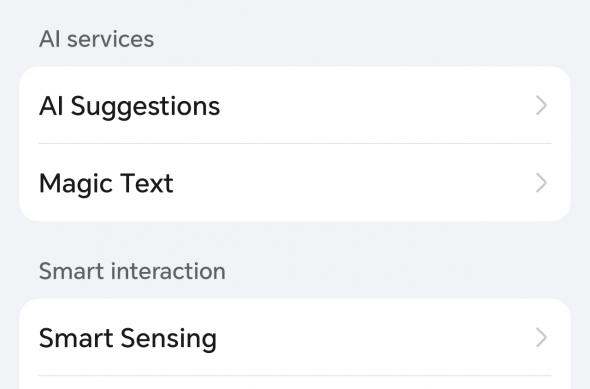Click the "Smart Sensing" label text

(128, 339)
